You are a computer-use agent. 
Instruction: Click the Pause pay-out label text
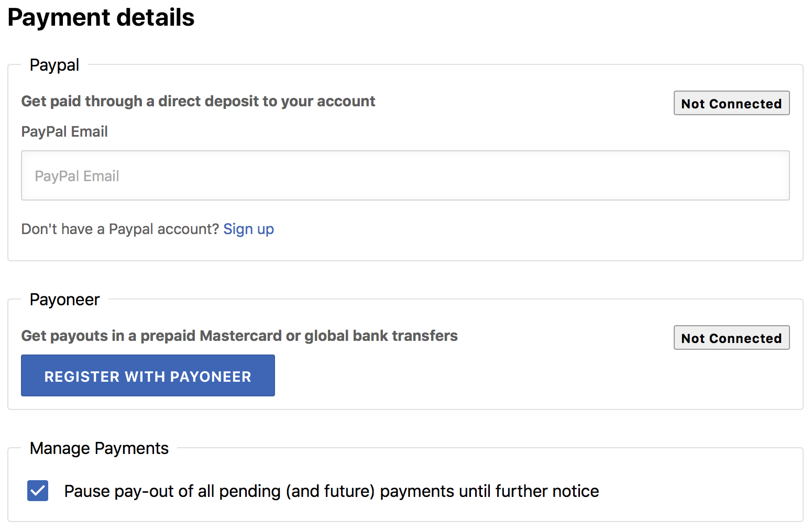[x=331, y=491]
